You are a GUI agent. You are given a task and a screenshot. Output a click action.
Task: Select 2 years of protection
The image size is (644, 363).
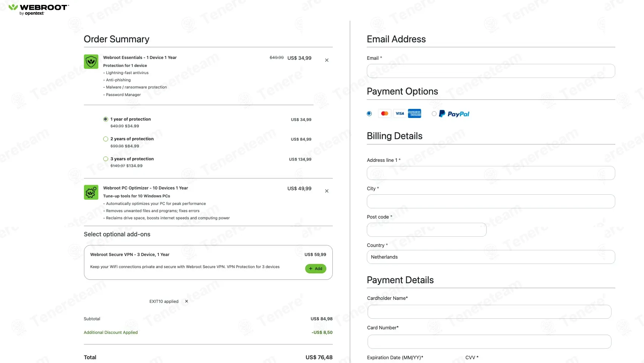[106, 139]
